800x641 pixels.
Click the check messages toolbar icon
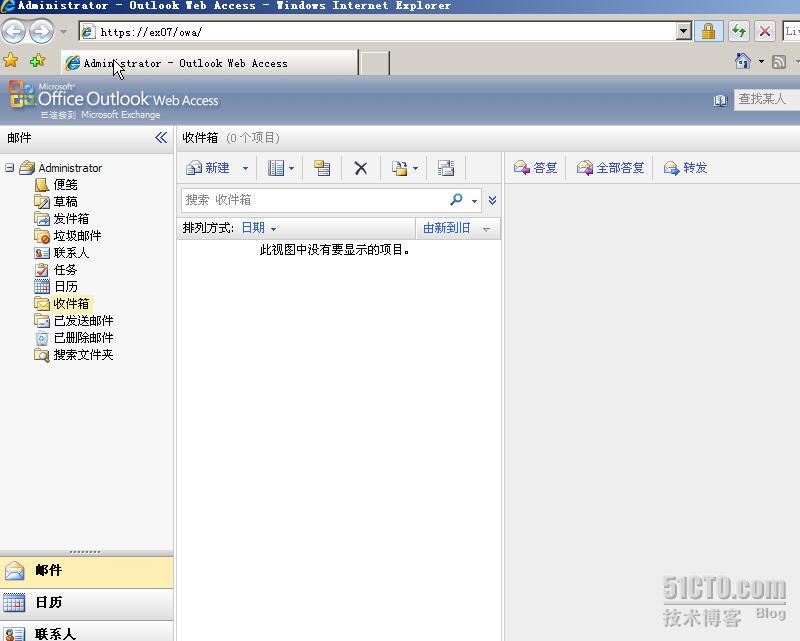coord(445,168)
